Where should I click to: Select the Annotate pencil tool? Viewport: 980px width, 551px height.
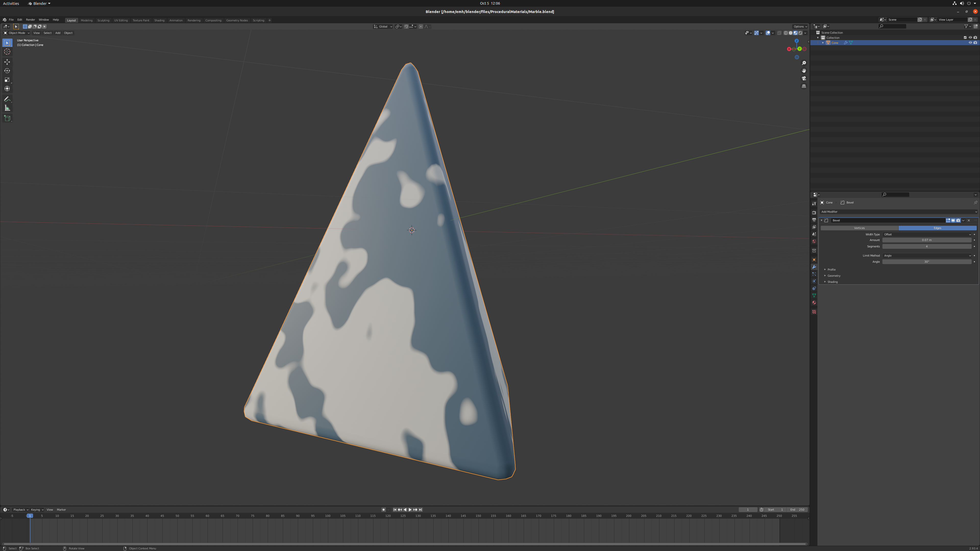7,99
